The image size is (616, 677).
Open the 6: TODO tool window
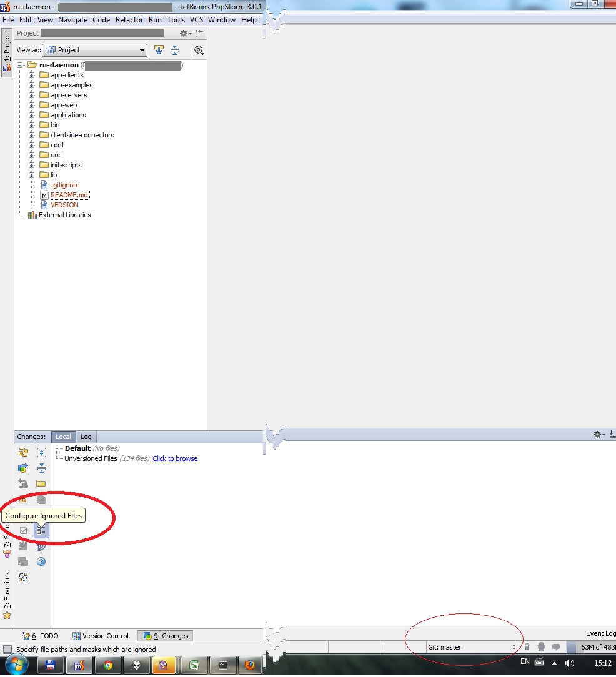(x=40, y=636)
